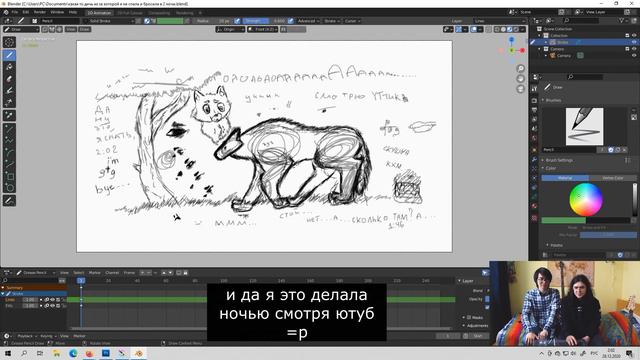Screen dimensions: 640x360
Task: Toggle overlays display in viewport header
Action: (x=473, y=29)
